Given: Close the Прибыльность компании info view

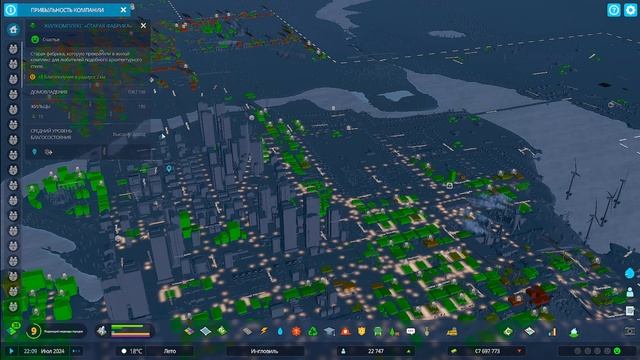Looking at the screenshot, I should click(123, 10).
